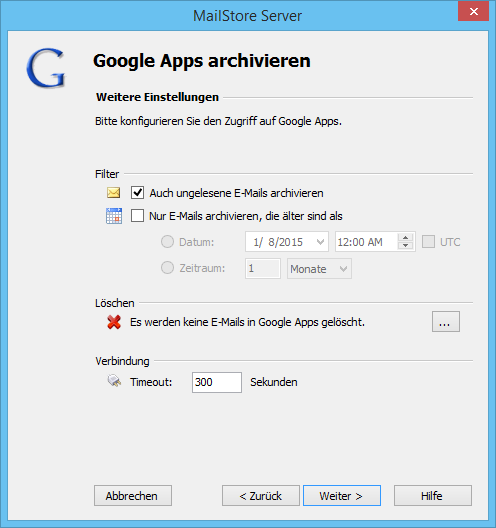Cancel the wizard with Abbrechen
The height and width of the screenshot is (528, 496).
point(133,495)
